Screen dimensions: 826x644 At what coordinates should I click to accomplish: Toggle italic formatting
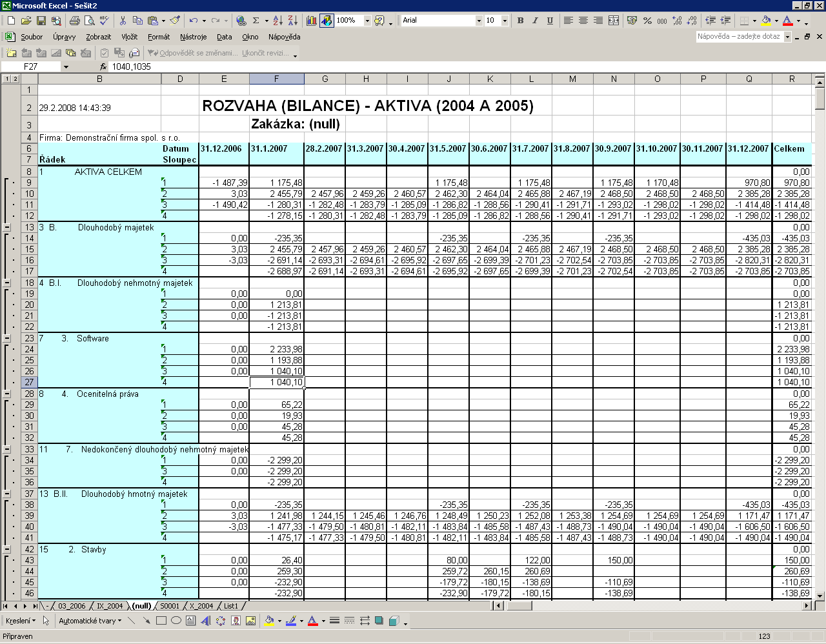tap(535, 21)
